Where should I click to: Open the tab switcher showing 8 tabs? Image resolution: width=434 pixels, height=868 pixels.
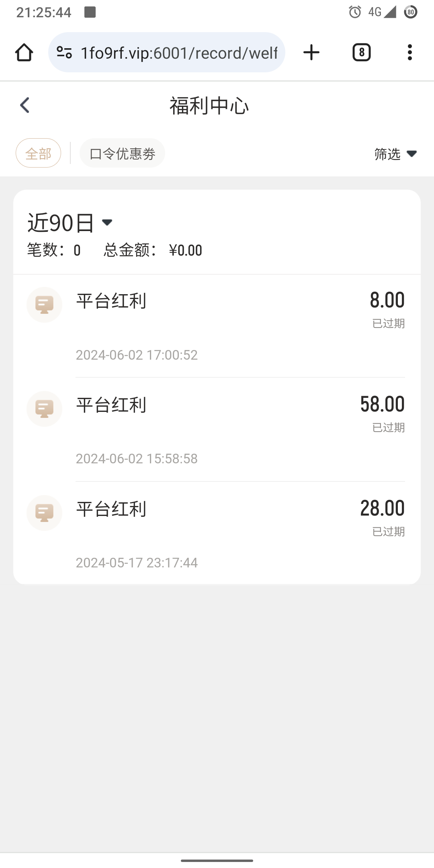[x=361, y=53]
